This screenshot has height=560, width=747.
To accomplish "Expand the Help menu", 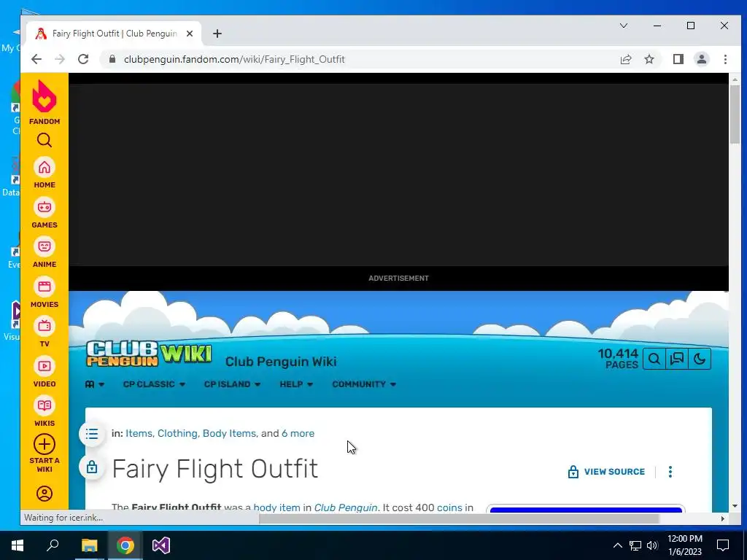I will (296, 384).
